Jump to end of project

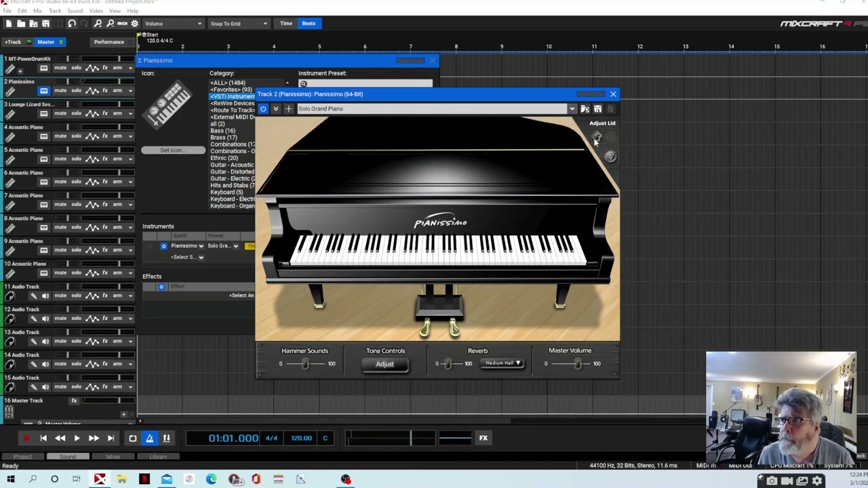coord(111,439)
